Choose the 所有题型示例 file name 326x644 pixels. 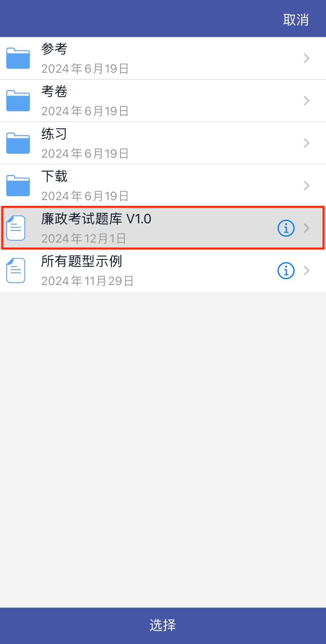82,261
